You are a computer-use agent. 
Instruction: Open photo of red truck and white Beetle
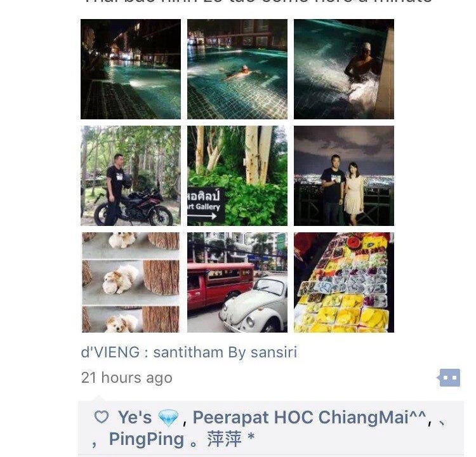pos(237,282)
